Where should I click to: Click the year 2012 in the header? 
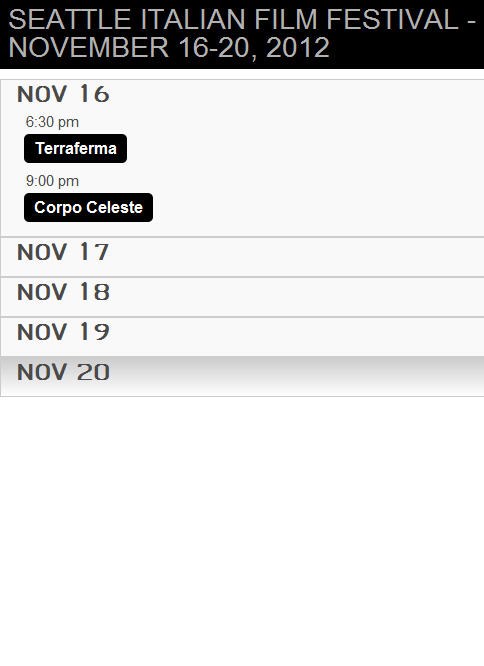[298, 47]
